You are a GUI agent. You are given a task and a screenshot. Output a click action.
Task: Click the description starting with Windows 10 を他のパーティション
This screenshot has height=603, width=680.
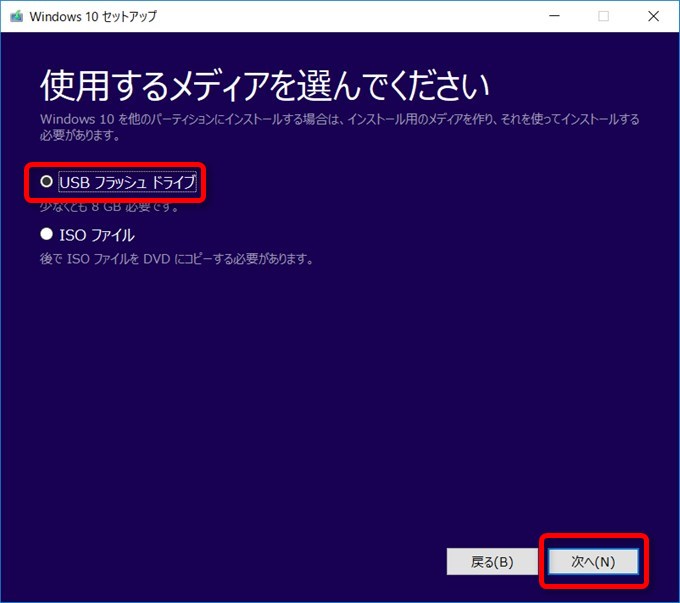(340, 127)
